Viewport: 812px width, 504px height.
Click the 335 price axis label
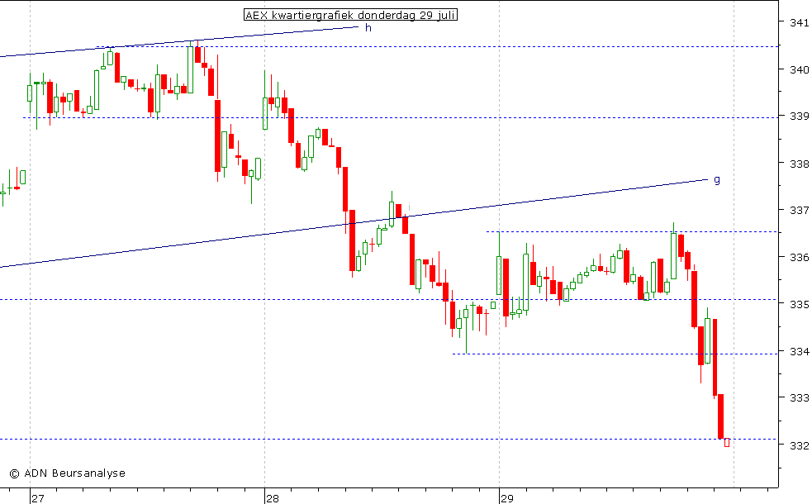pos(799,304)
